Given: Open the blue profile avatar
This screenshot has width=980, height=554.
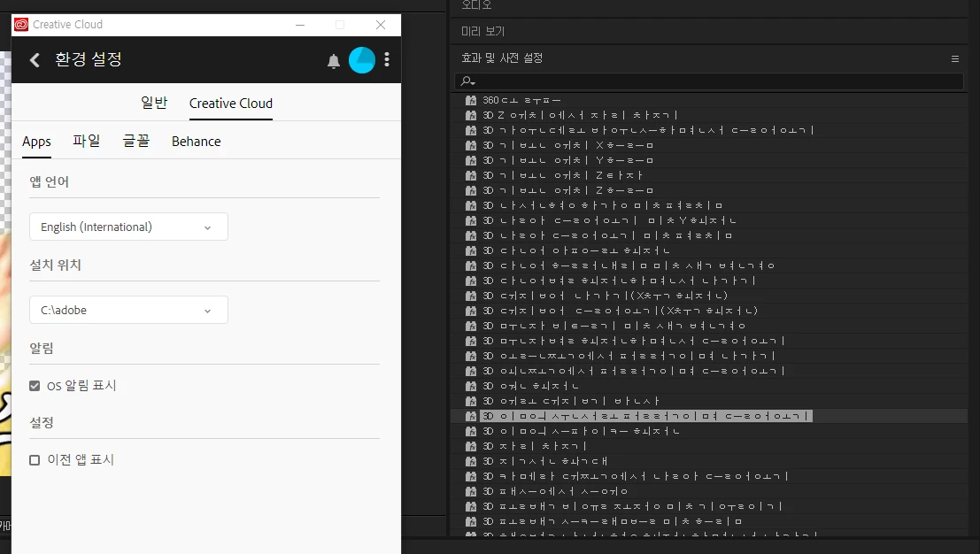Looking at the screenshot, I should click(x=362, y=60).
